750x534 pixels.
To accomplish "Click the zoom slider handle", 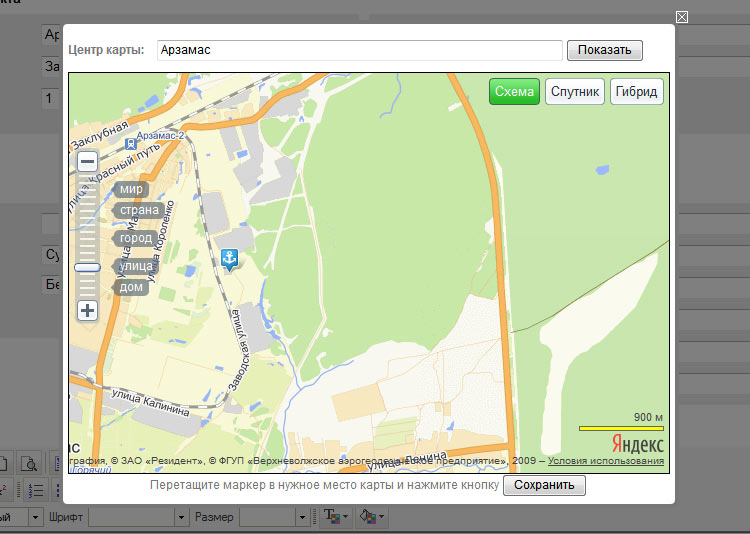I will [x=87, y=267].
